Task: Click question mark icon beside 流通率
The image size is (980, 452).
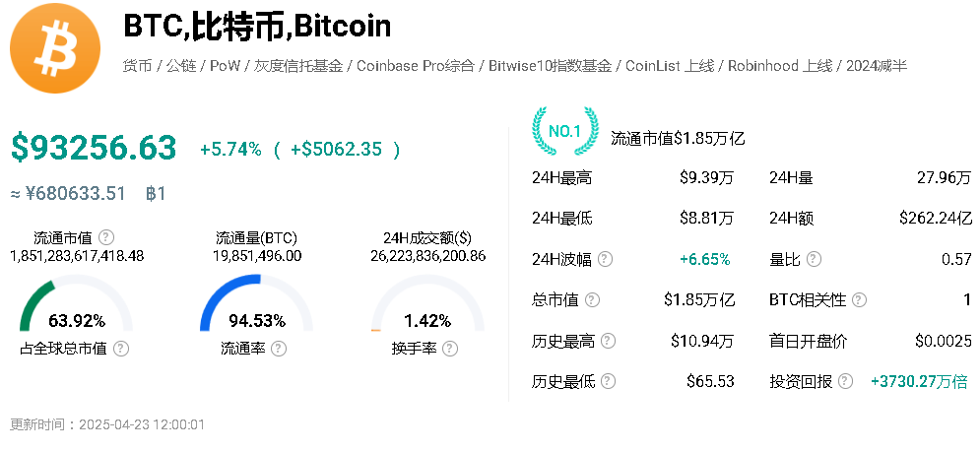Action: coord(279,348)
